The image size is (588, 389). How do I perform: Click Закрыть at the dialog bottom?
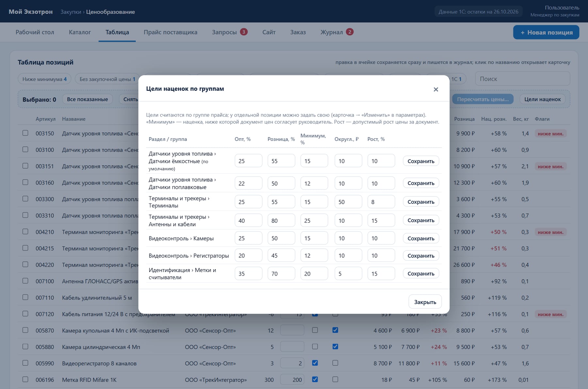(425, 302)
